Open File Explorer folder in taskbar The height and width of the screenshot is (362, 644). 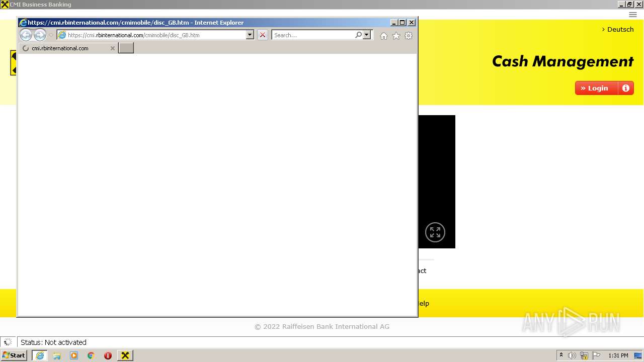[x=57, y=355]
